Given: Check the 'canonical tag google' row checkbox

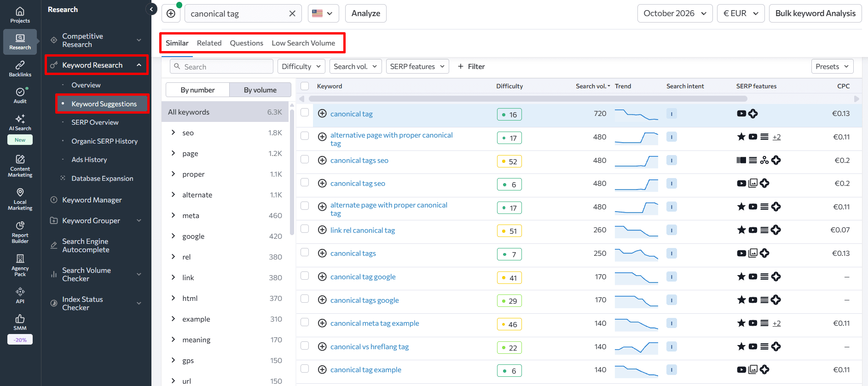Looking at the screenshot, I should click(305, 276).
